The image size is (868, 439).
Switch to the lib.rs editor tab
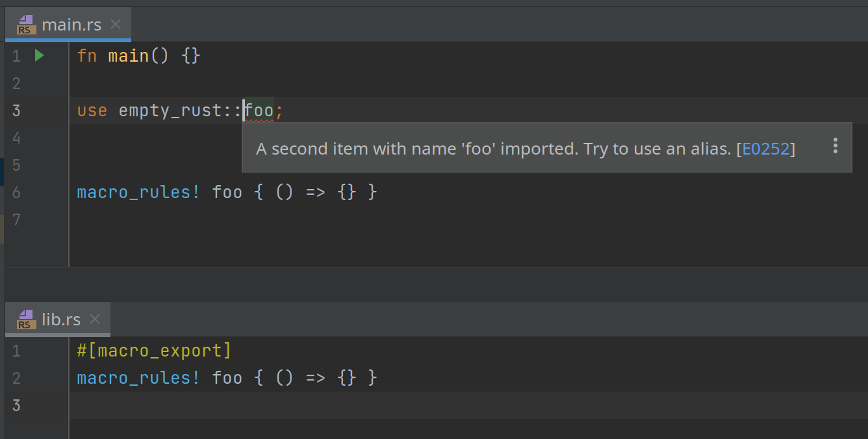[60, 319]
